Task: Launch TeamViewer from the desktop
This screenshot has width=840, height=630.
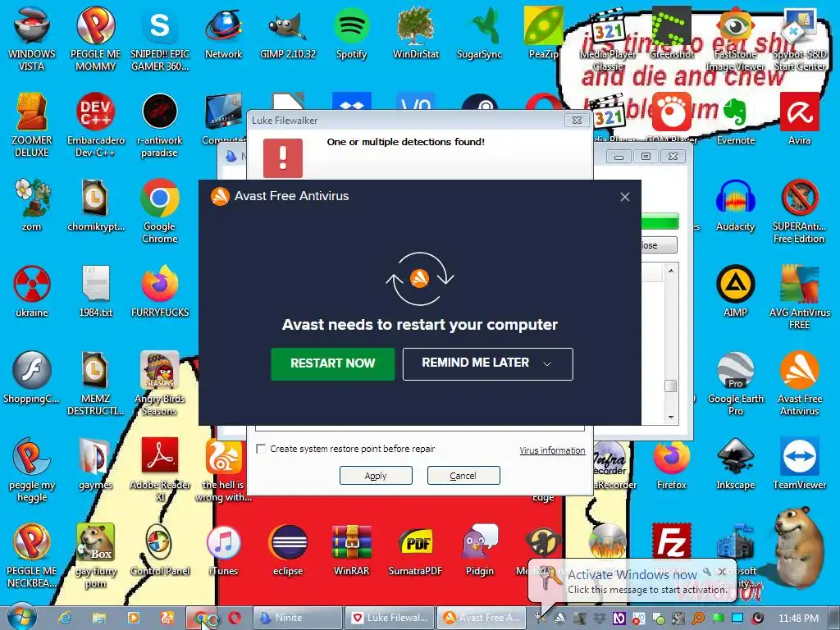Action: point(799,464)
